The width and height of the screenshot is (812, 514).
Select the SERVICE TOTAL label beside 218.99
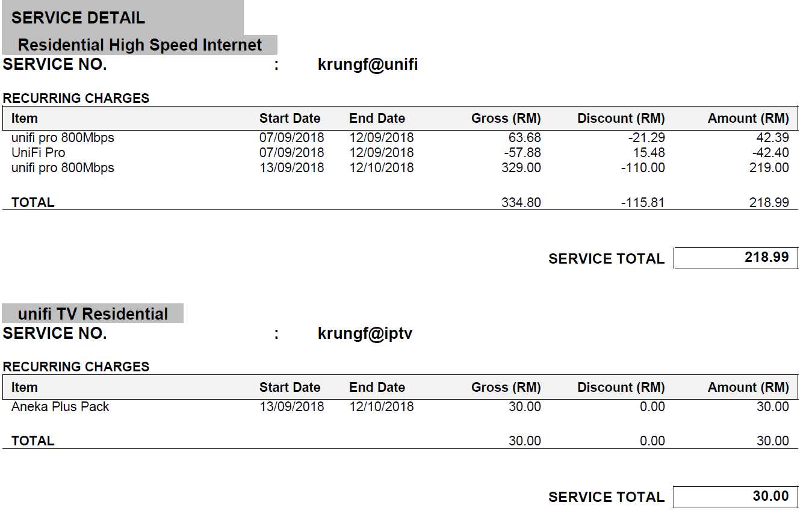(x=606, y=259)
